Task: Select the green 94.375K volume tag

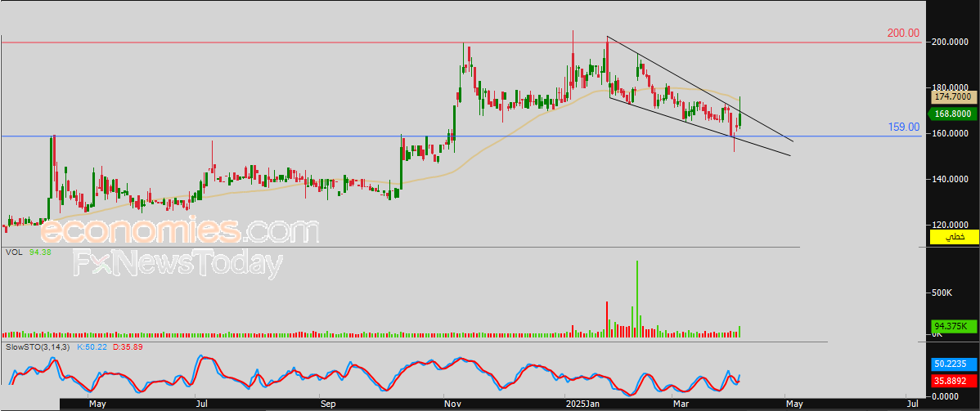Action: pyautogui.click(x=955, y=326)
